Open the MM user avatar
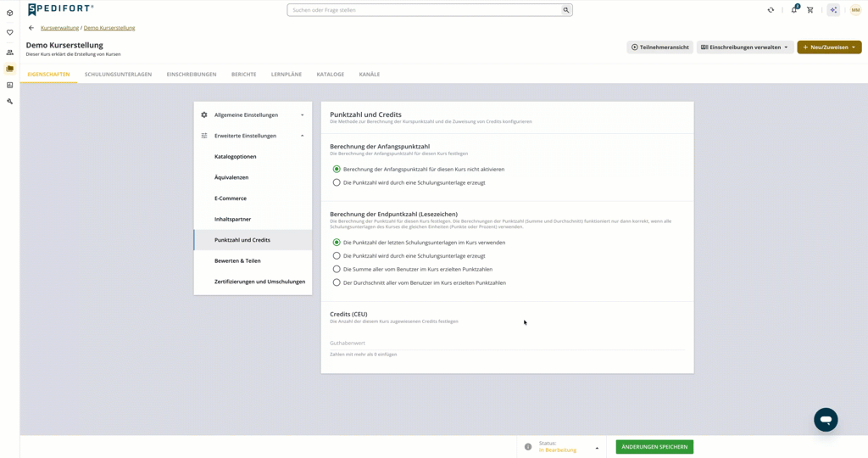The image size is (868, 458). pyautogui.click(x=855, y=10)
